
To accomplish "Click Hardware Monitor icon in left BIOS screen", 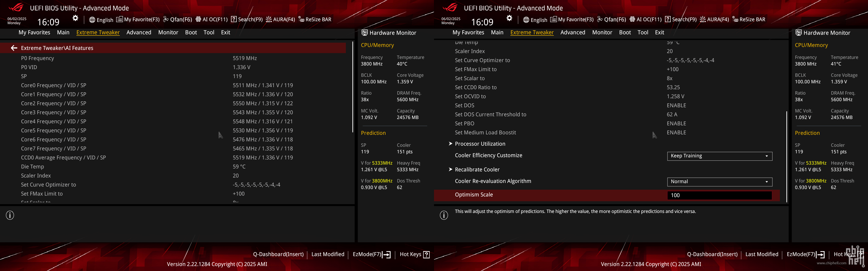I will point(365,33).
